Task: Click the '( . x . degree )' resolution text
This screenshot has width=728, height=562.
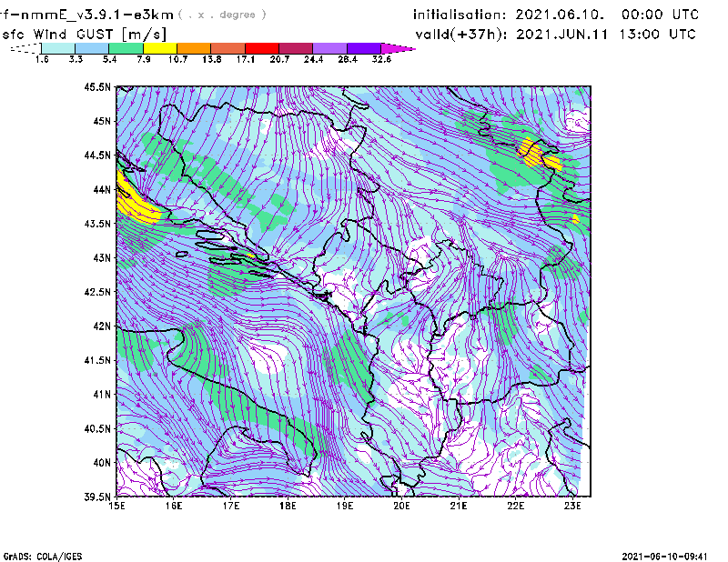Action: 222,15
